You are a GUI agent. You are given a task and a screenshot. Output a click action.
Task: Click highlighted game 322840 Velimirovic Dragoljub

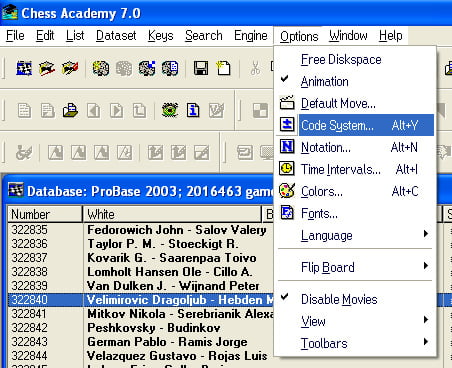pyautogui.click(x=140, y=300)
